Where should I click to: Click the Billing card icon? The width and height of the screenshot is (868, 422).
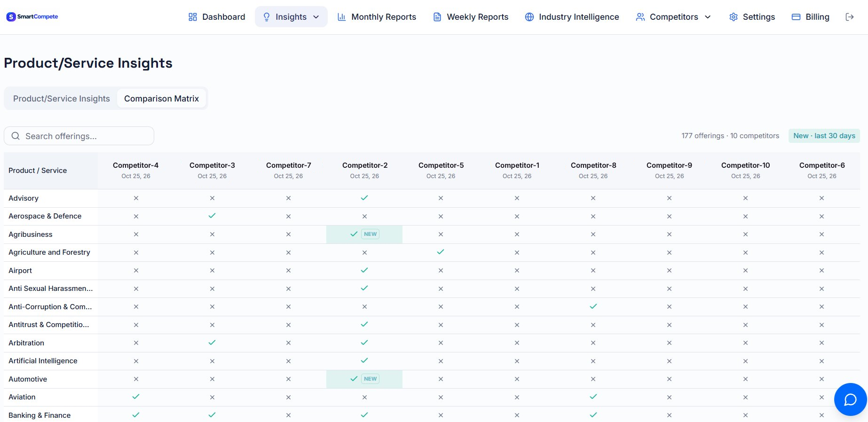pos(796,17)
